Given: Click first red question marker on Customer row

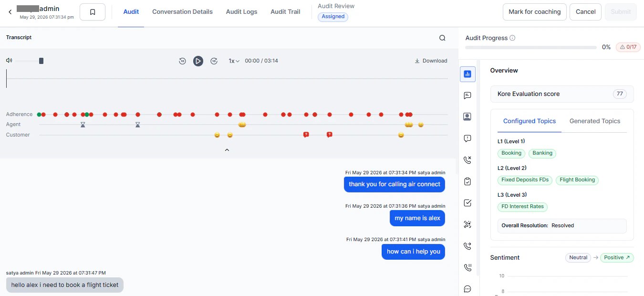Looking at the screenshot, I should 306,135.
